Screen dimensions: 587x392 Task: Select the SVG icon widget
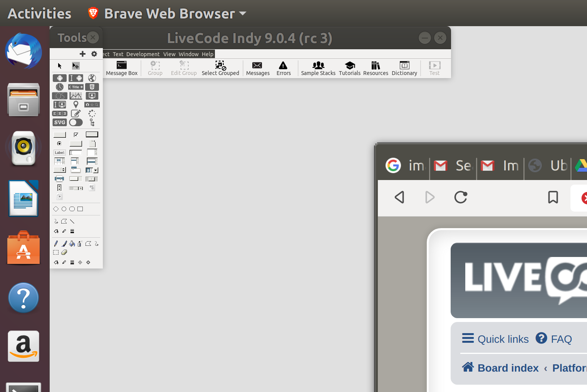tap(60, 122)
